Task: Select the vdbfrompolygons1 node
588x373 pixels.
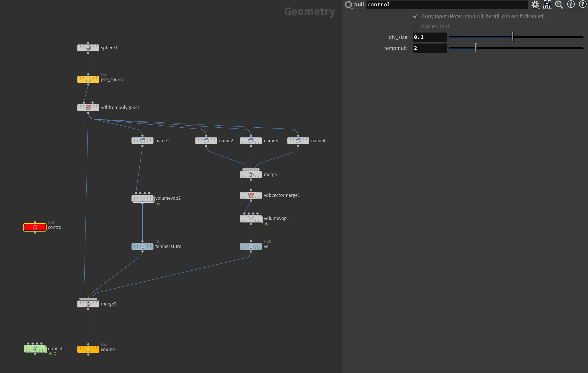Action: (x=88, y=108)
